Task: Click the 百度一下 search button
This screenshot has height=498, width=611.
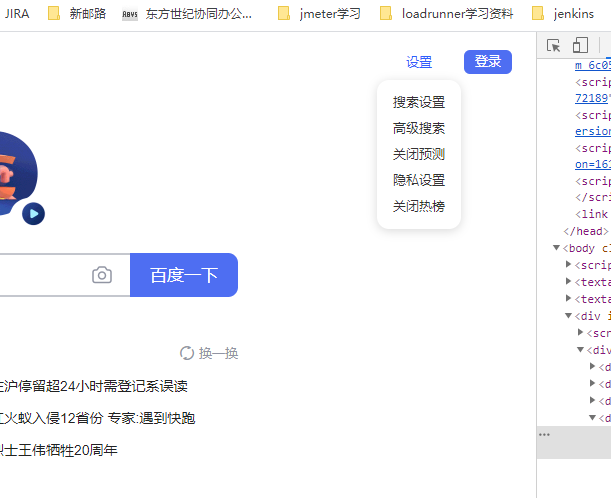Action: coord(184,275)
